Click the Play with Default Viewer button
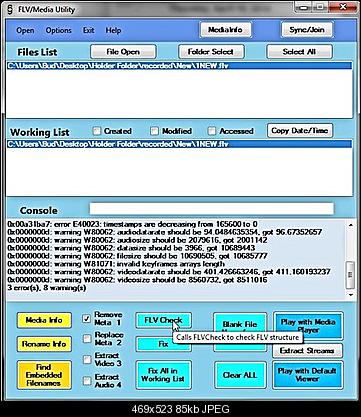The image size is (361, 417). (x=307, y=375)
